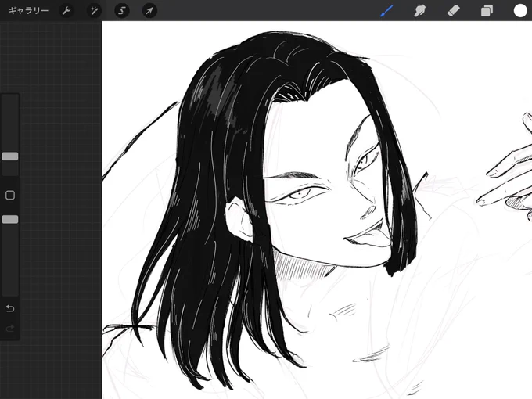Select the Eraser tool

click(453, 11)
